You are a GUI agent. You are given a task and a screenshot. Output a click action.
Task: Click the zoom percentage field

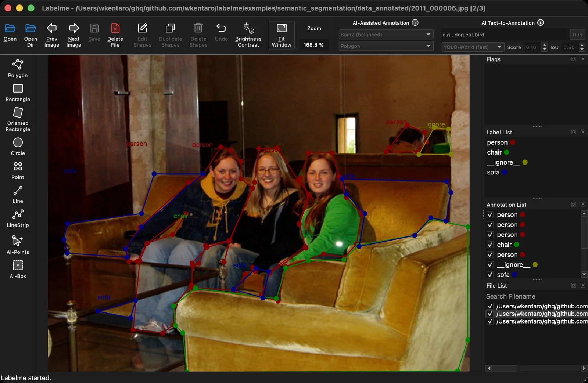[x=313, y=45]
